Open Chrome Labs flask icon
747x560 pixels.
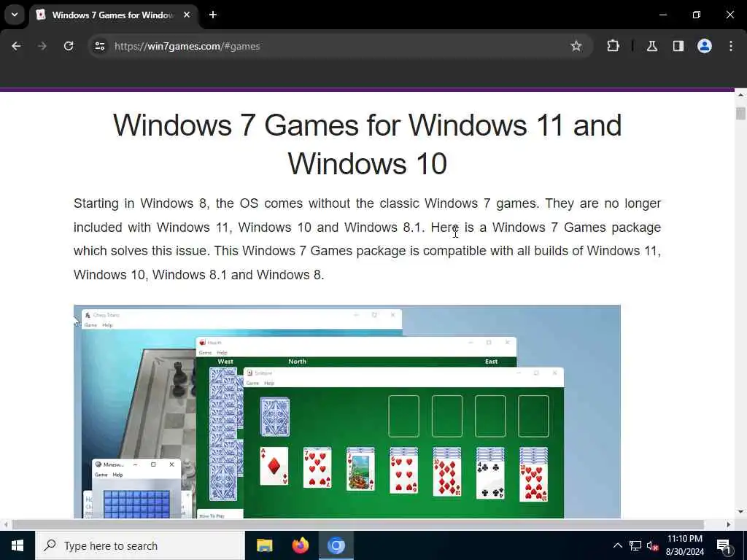(652, 46)
